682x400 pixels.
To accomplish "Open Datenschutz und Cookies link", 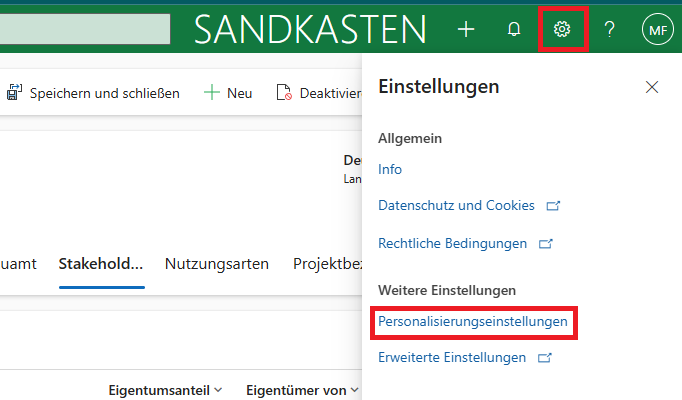I will 456,205.
